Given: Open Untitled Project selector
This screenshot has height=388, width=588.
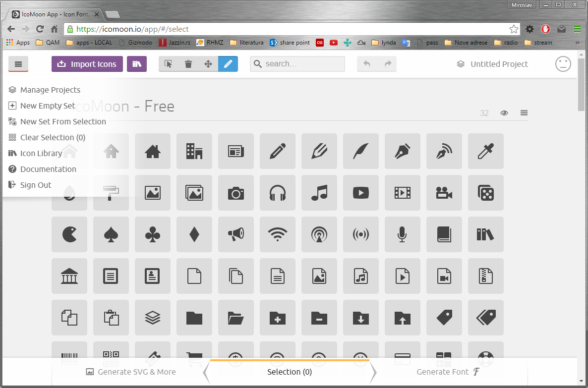Looking at the screenshot, I should [492, 64].
